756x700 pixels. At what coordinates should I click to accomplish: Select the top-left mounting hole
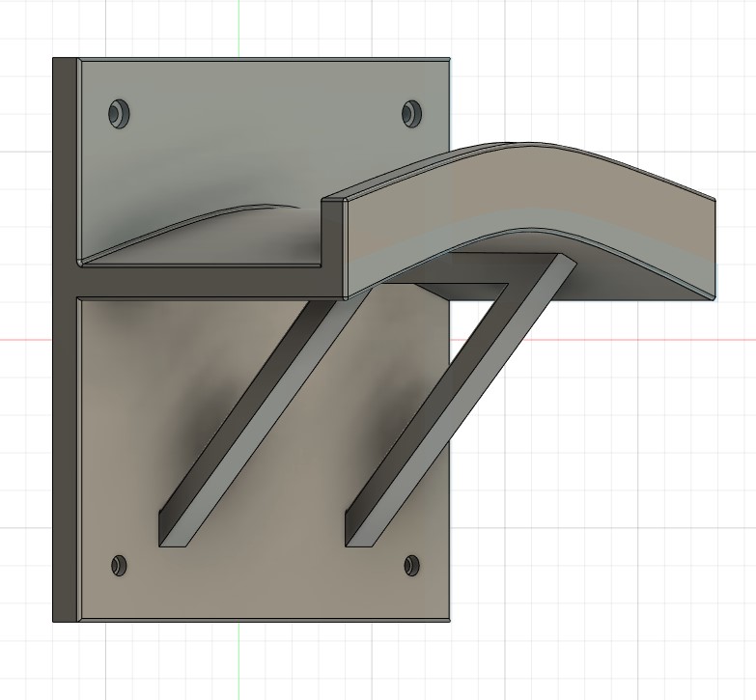click(120, 114)
